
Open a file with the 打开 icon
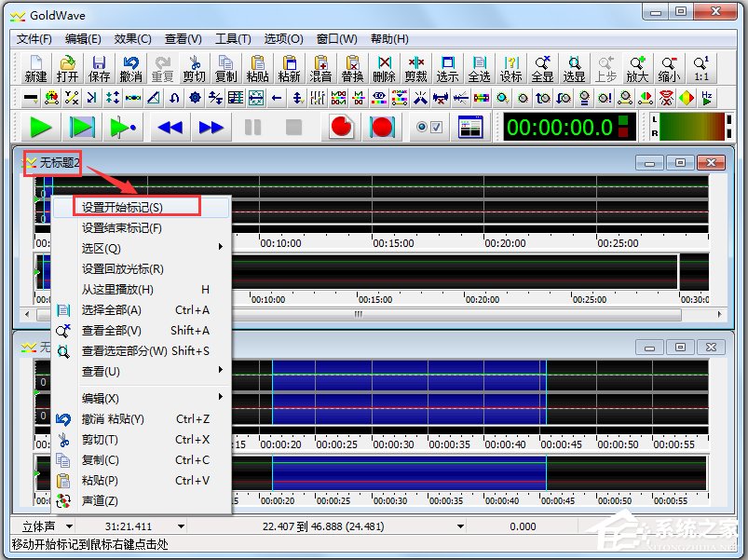(67, 68)
